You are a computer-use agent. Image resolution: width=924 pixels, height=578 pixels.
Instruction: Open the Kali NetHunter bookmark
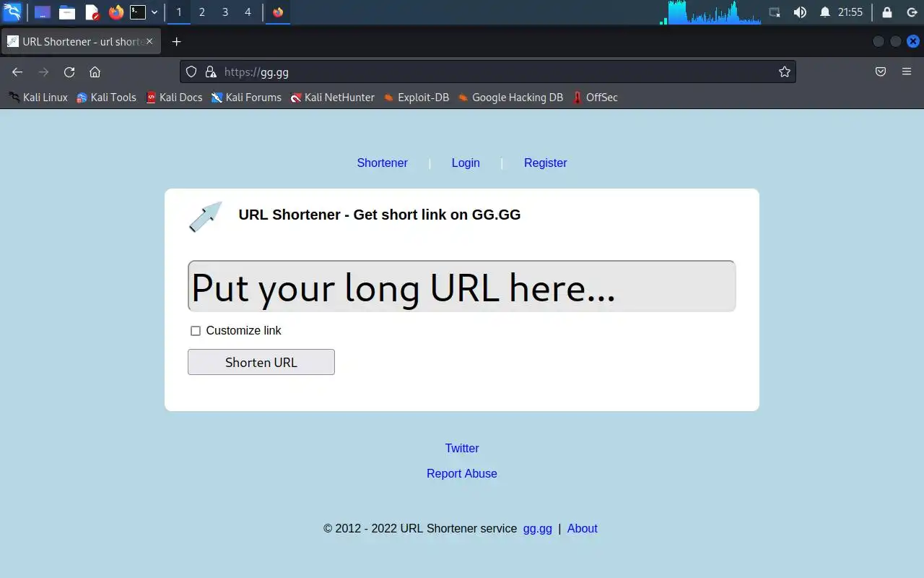click(x=332, y=98)
